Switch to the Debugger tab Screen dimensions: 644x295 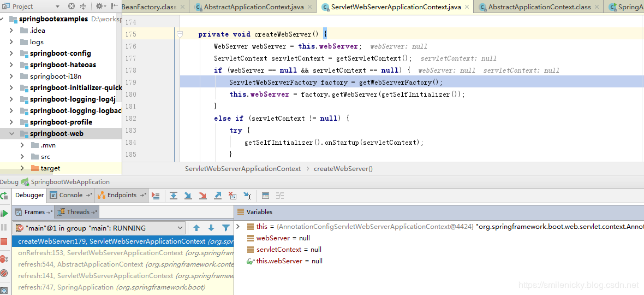[x=29, y=195]
